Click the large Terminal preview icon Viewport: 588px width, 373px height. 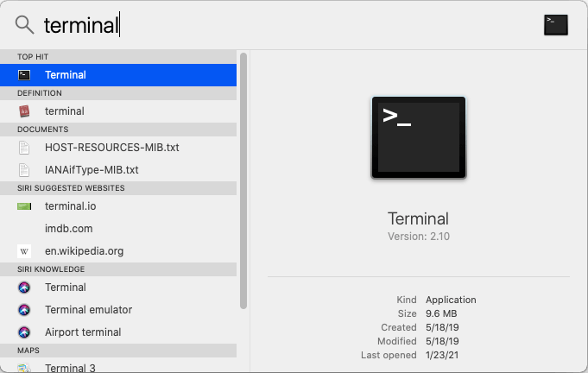click(418, 137)
